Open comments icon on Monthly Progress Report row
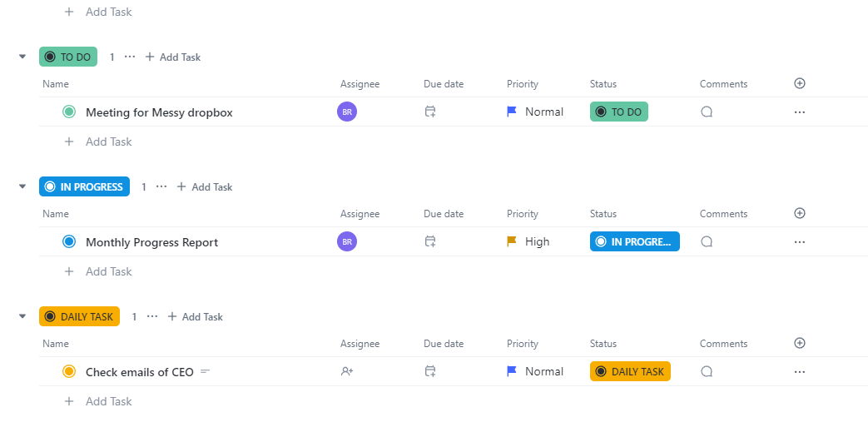This screenshot has height=427, width=868. [x=707, y=242]
